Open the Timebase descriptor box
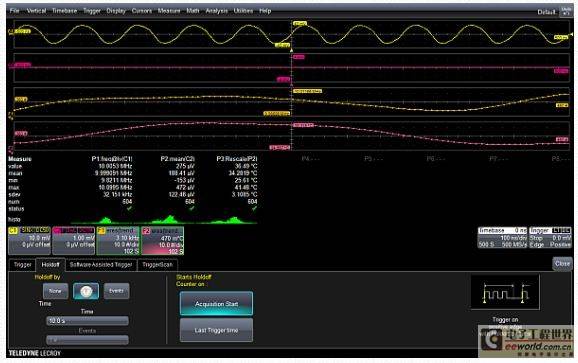 (502, 238)
